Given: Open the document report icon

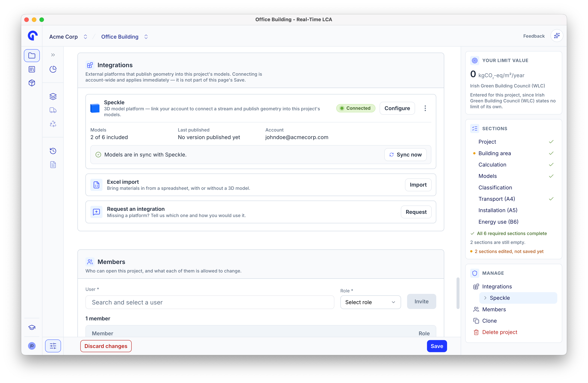Looking at the screenshot, I should tap(53, 165).
